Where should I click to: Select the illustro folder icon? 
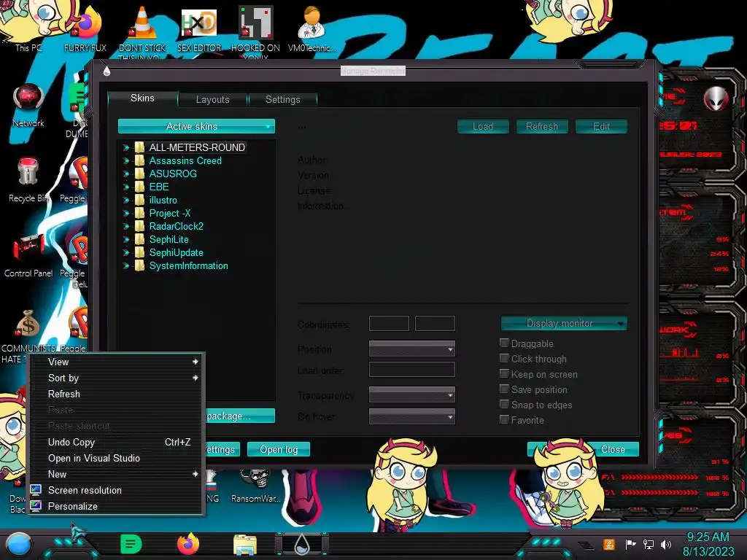[x=139, y=200]
